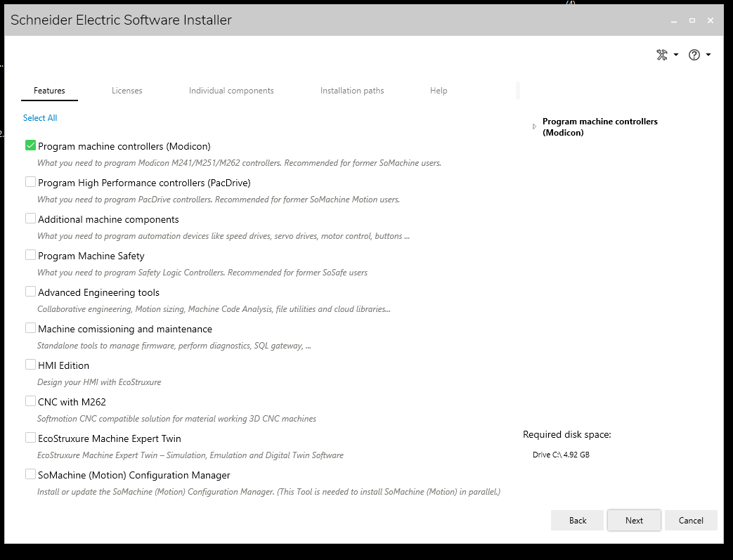Click the 'Drive C:\ 4.92 GB' text
Image resolution: width=733 pixels, height=560 pixels.
(561, 455)
